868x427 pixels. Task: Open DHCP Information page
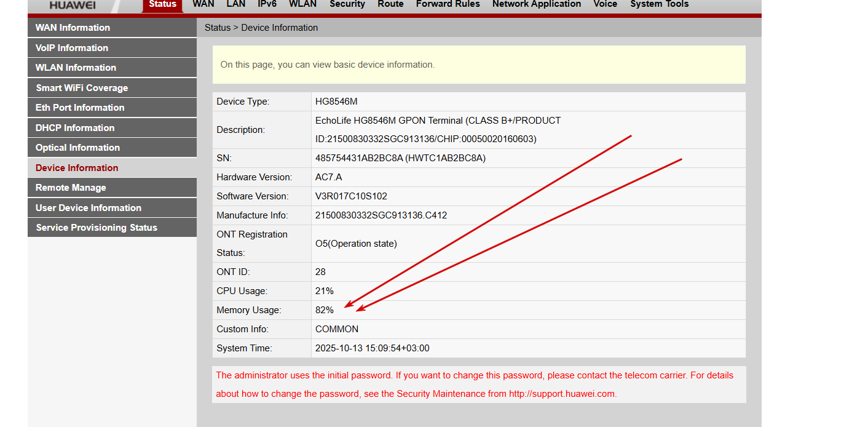112,128
